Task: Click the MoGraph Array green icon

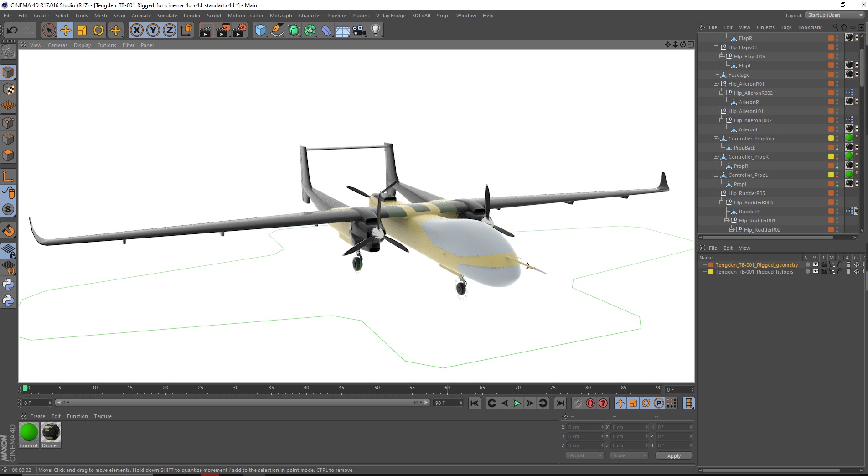Action: (310, 31)
